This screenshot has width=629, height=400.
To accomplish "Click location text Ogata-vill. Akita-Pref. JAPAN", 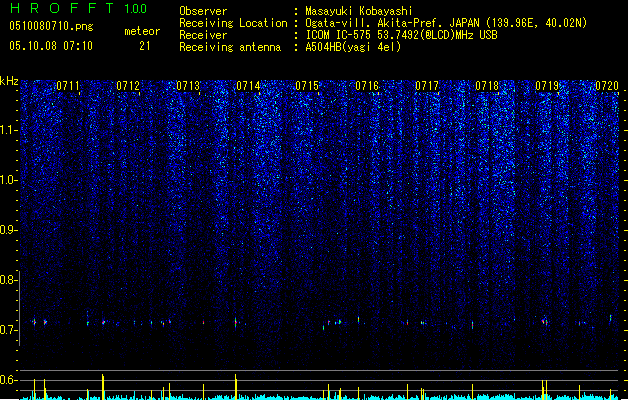I will pos(394,23).
